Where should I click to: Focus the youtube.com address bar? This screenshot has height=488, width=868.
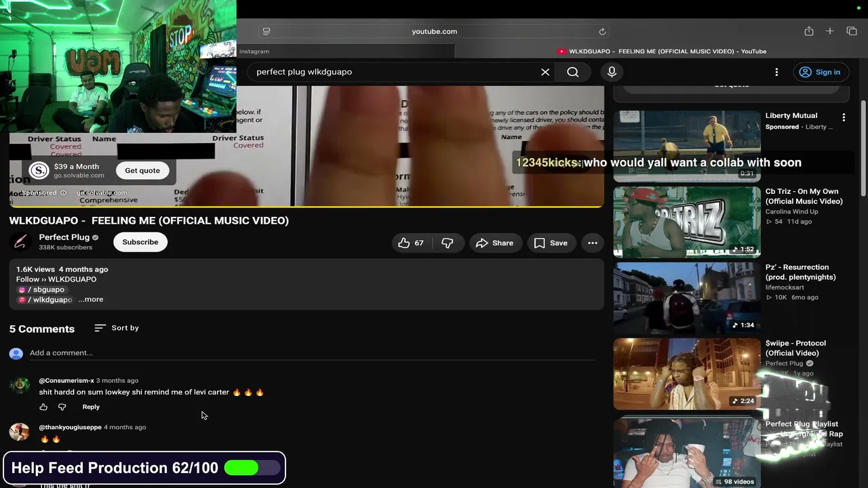point(434,31)
